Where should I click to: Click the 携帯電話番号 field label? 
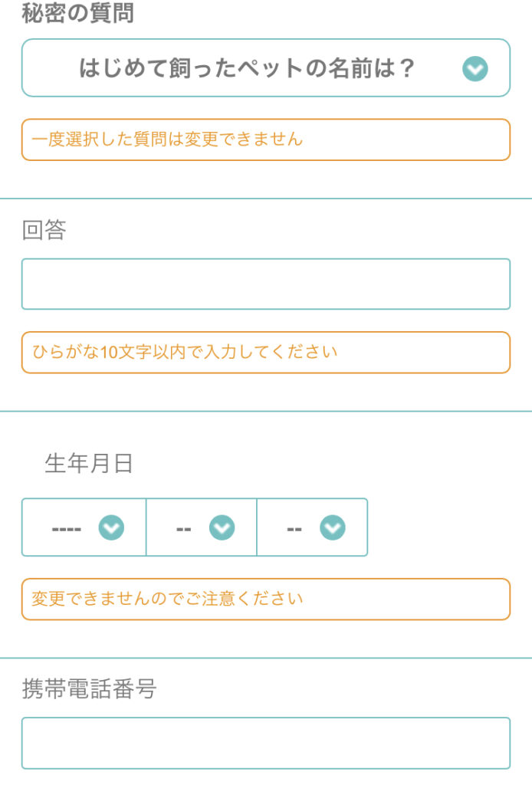(89, 689)
